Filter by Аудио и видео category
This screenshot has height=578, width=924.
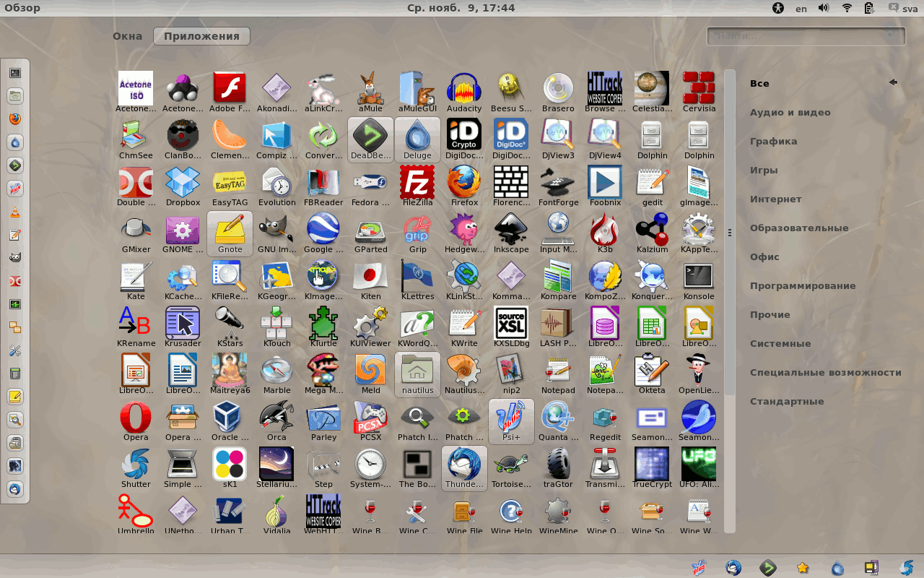(x=790, y=112)
